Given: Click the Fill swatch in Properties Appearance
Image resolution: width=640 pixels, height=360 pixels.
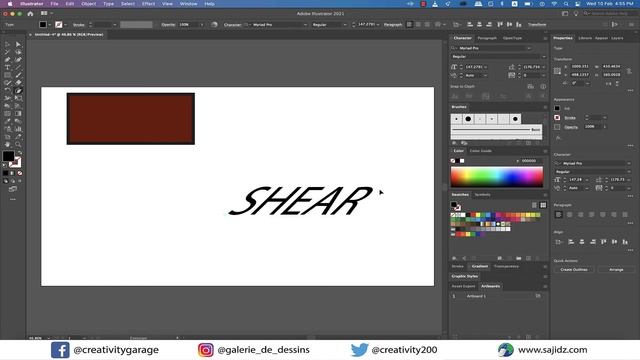Looking at the screenshot, I should [557, 109].
